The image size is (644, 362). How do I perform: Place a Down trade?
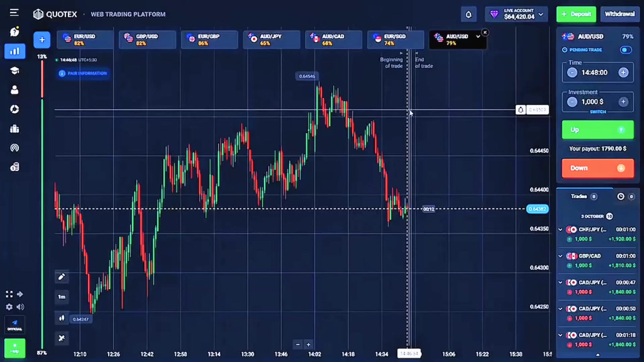(598, 168)
